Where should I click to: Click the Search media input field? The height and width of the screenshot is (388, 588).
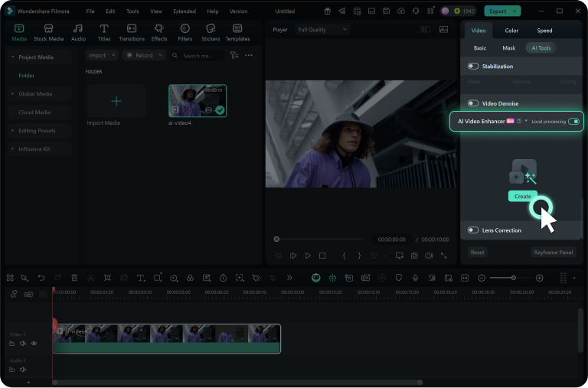[x=198, y=55]
